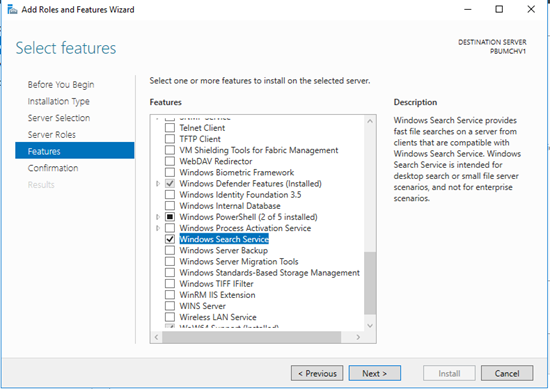Enable VM Shielding Tools for Fabric Management
The width and height of the screenshot is (550, 389).
point(170,150)
